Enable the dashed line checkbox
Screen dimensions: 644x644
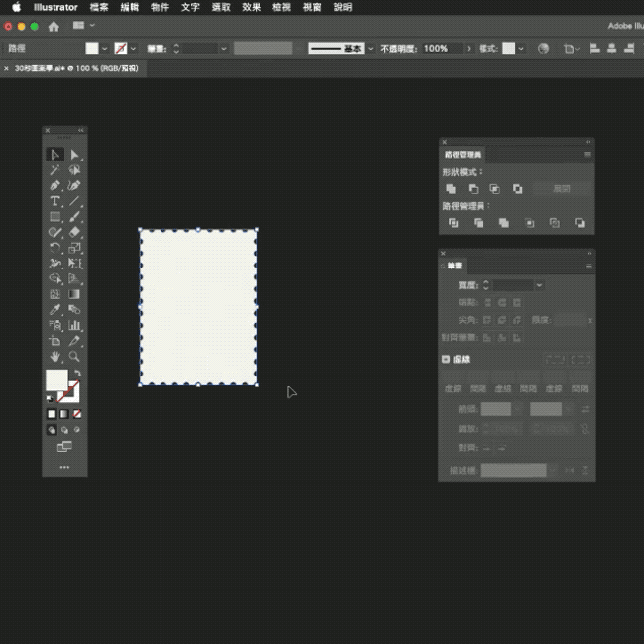445,360
